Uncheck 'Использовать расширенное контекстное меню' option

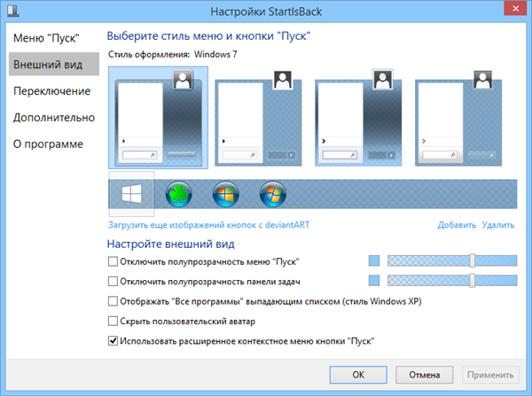tap(113, 341)
